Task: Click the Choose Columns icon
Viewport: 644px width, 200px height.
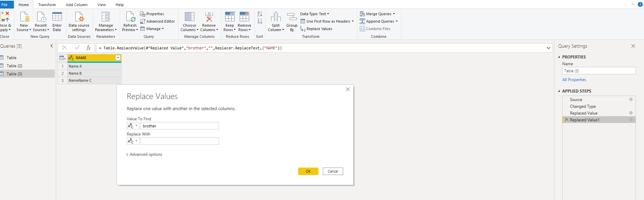Action: coord(190,17)
